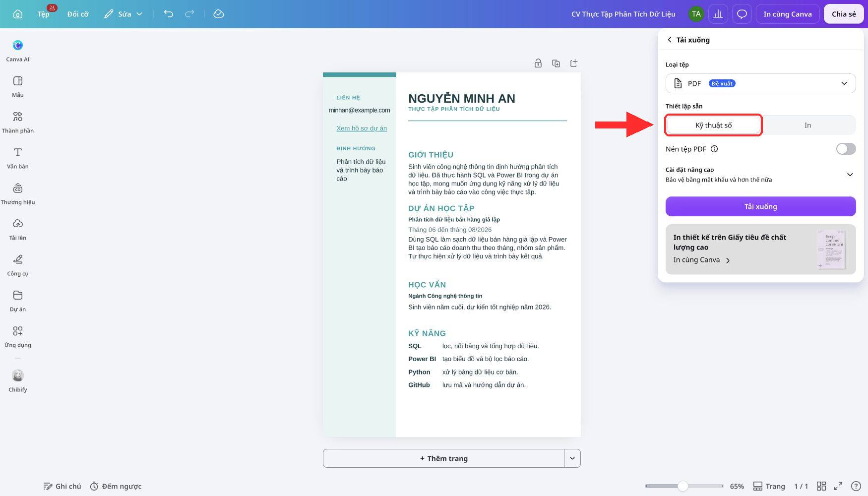Click the purple Tải xuống button
Screen dimensions: 868x496
760,206
